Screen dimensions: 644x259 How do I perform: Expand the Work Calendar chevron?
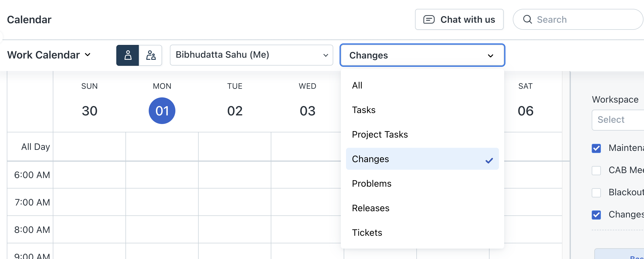point(88,55)
